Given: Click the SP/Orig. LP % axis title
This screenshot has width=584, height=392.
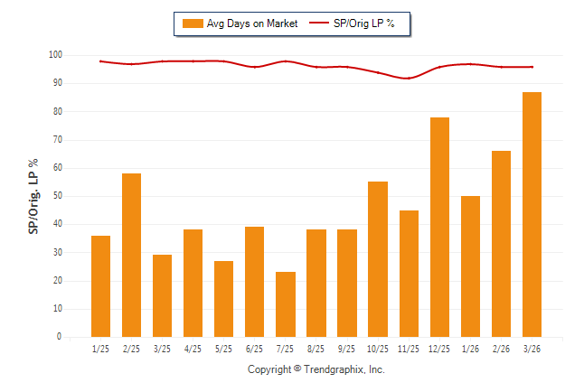Looking at the screenshot, I should (33, 197).
